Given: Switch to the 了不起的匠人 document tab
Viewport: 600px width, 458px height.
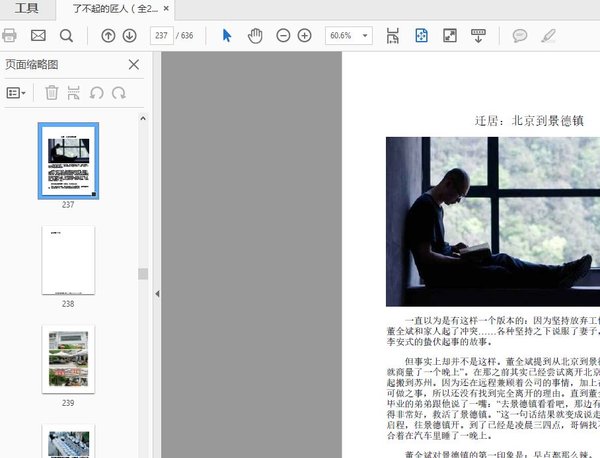Looking at the screenshot, I should (115, 8).
